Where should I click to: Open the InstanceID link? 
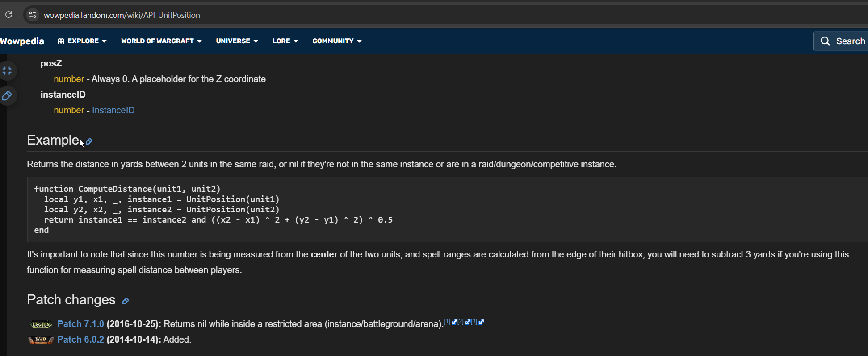click(x=113, y=110)
